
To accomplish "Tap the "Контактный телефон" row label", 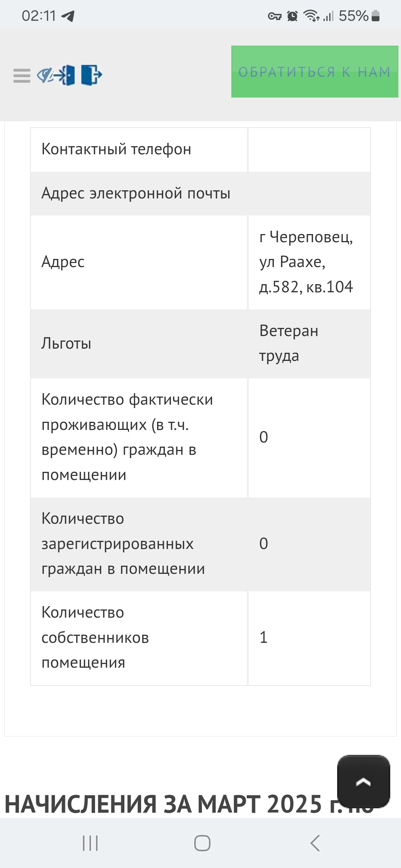I will 116,149.
